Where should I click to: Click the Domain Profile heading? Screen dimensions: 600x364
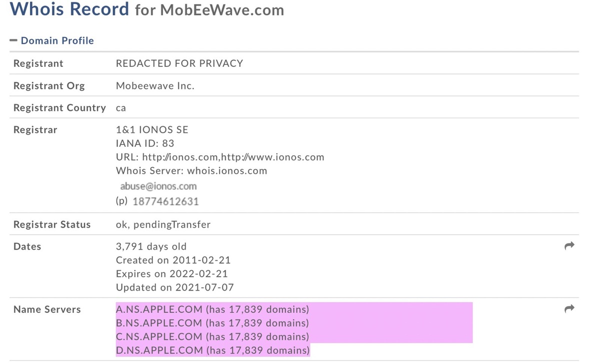(x=57, y=40)
